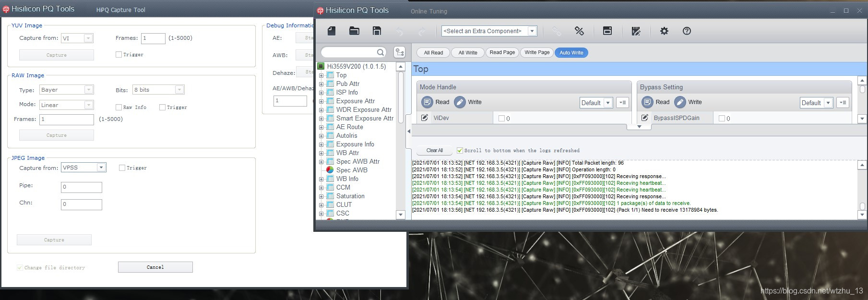Toggle the Change file directory checkbox
The image size is (868, 300).
(x=20, y=268)
